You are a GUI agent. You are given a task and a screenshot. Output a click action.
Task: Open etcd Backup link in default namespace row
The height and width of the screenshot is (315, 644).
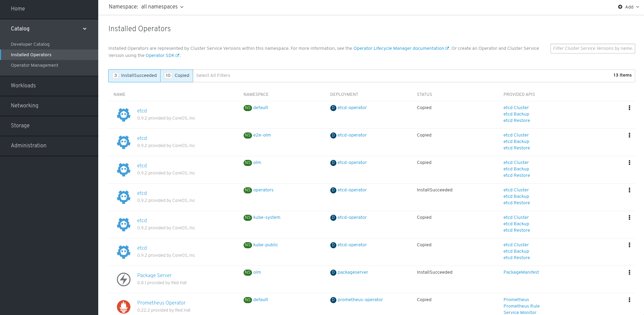tap(516, 114)
